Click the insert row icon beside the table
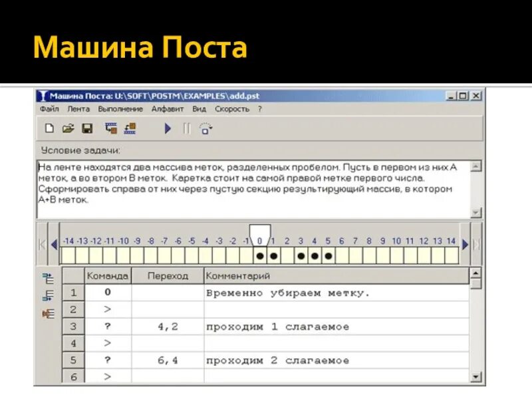This screenshot has width=532, height=399. click(x=48, y=279)
